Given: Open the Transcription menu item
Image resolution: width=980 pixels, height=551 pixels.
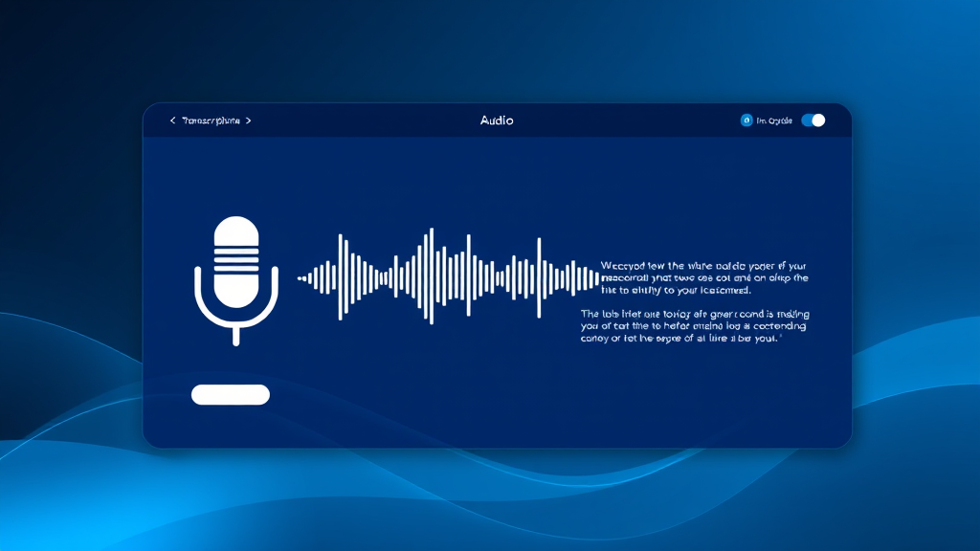Looking at the screenshot, I should [210, 121].
